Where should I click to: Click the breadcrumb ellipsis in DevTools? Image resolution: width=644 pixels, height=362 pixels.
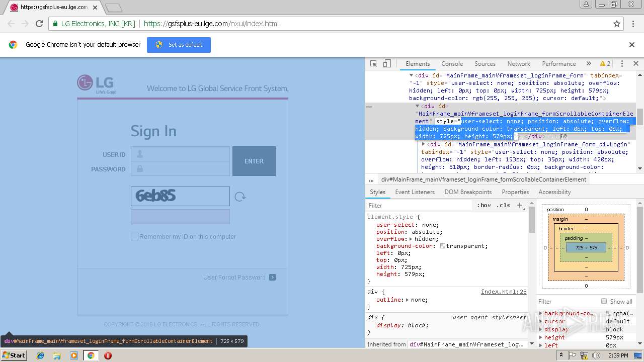[x=371, y=179]
